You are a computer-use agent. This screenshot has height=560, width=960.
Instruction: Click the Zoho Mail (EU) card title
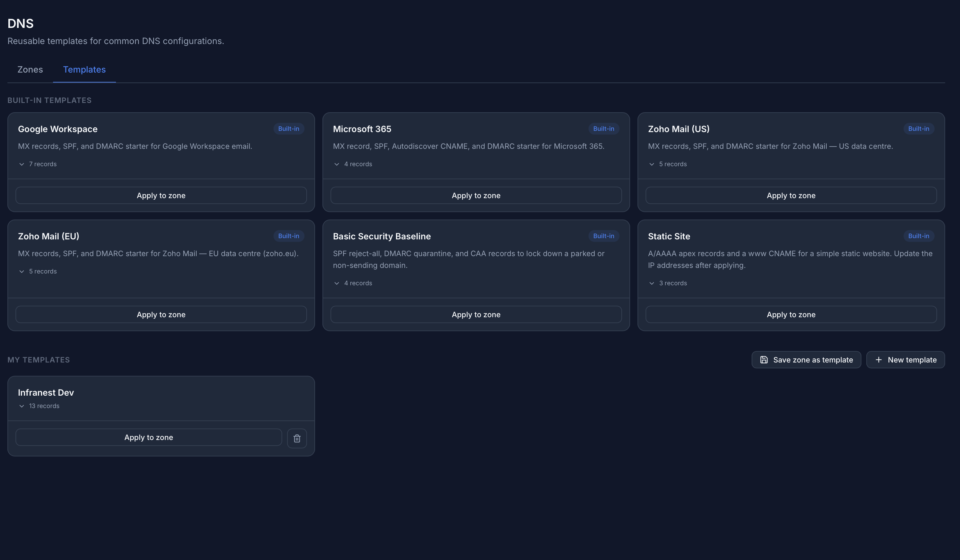click(48, 236)
